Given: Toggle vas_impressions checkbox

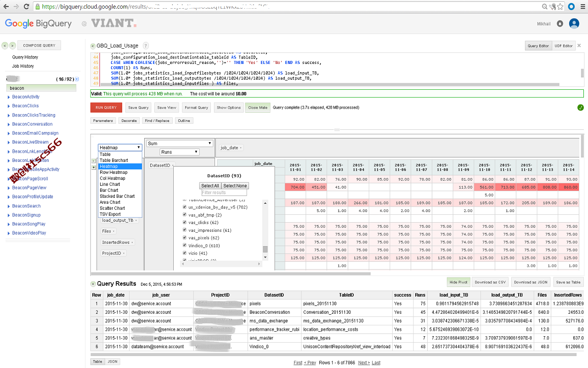Looking at the screenshot, I should coord(185,230).
